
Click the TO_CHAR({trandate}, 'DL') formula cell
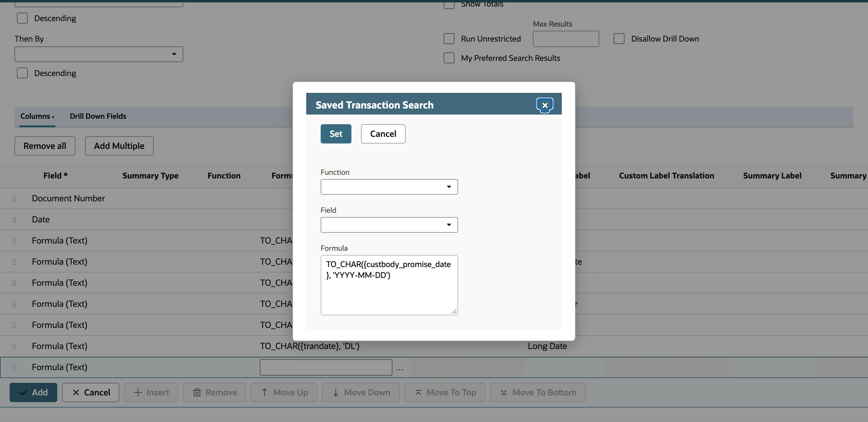pyautogui.click(x=310, y=346)
